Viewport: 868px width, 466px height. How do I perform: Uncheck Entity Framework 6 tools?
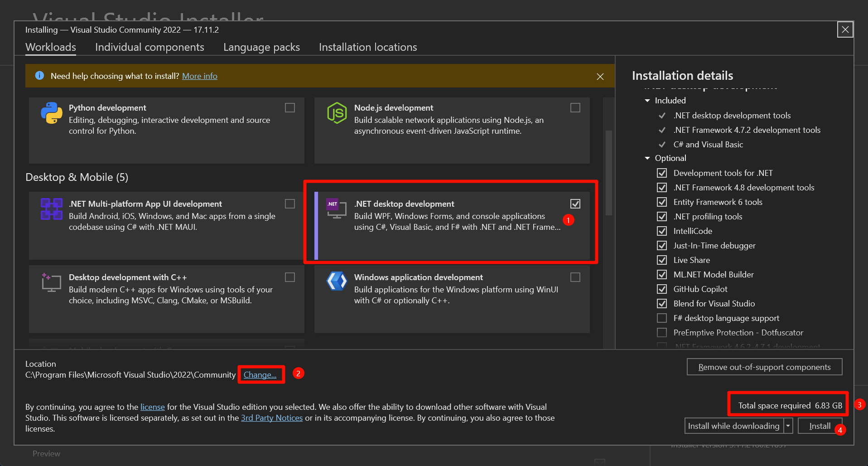[x=662, y=202]
